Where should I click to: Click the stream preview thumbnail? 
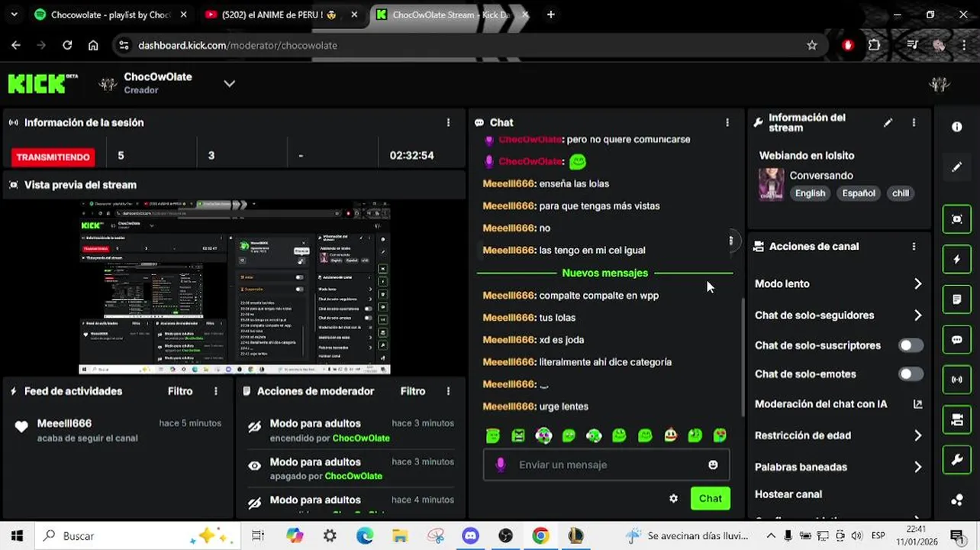(234, 287)
